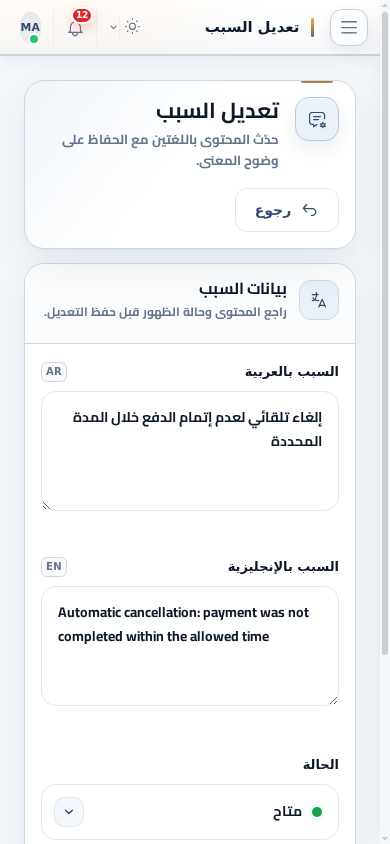The width and height of the screenshot is (390, 844).
Task: Focus the Arabic reason text area
Action: pyautogui.click(x=190, y=451)
